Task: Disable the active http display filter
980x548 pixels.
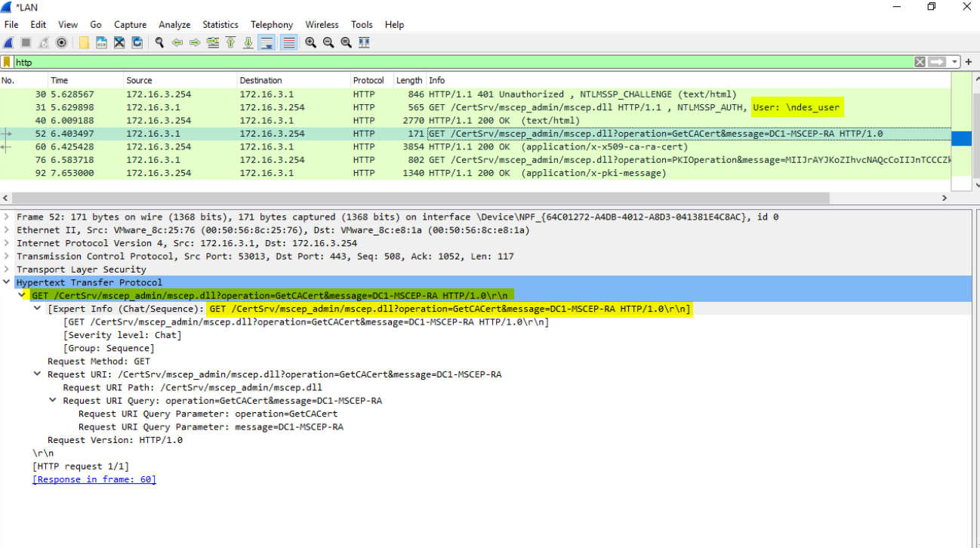Action: tap(919, 61)
